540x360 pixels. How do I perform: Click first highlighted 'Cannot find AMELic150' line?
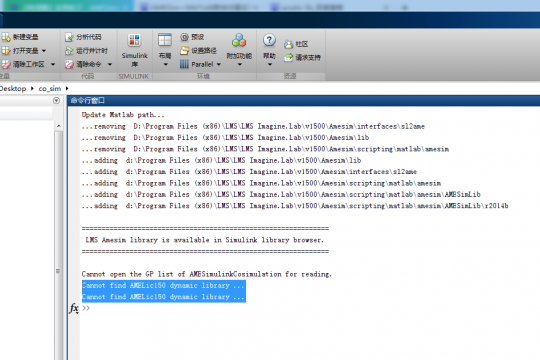[x=164, y=285]
